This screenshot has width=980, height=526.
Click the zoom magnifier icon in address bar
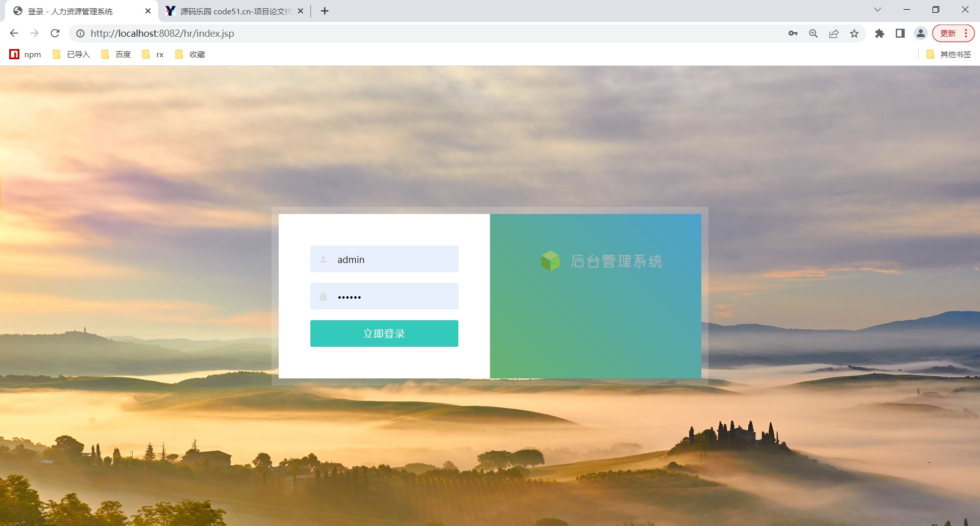[x=814, y=33]
